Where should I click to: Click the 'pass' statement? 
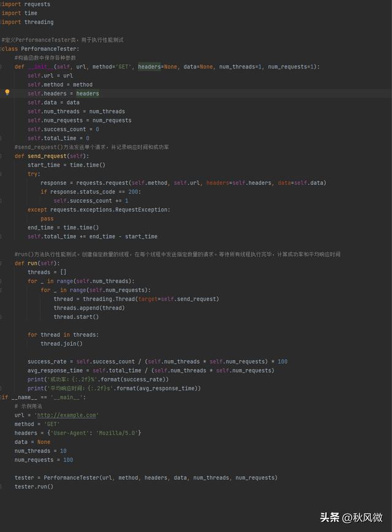click(47, 219)
